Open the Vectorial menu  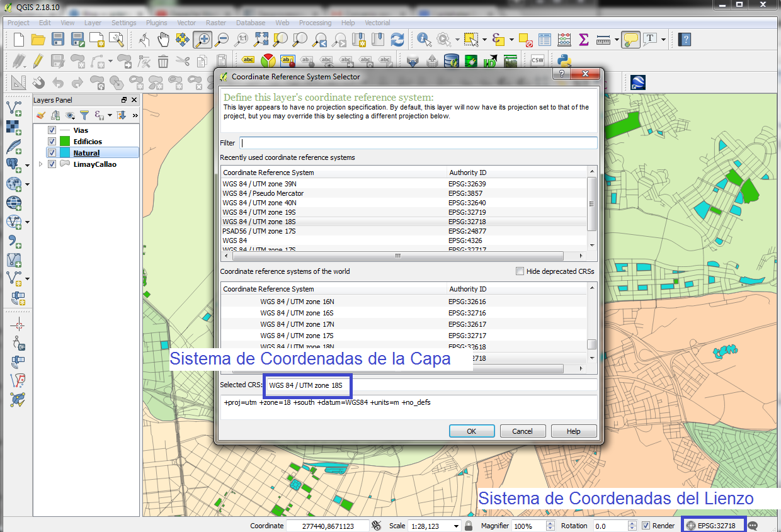point(377,23)
